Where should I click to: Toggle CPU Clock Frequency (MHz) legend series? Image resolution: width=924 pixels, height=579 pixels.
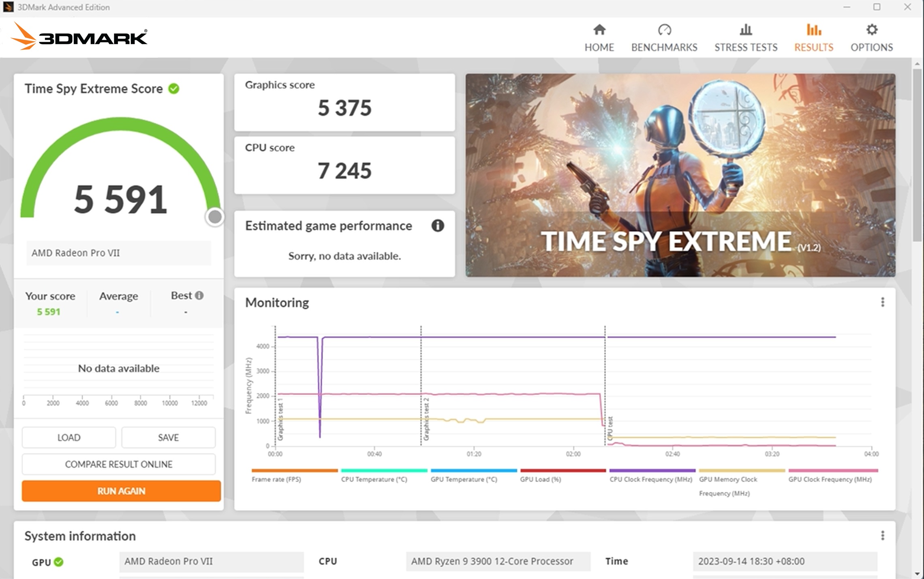[652, 475]
